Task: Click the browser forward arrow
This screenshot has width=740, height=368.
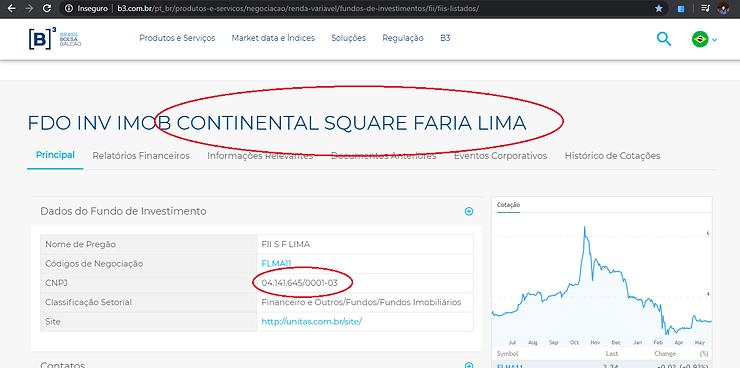Action: tap(29, 8)
